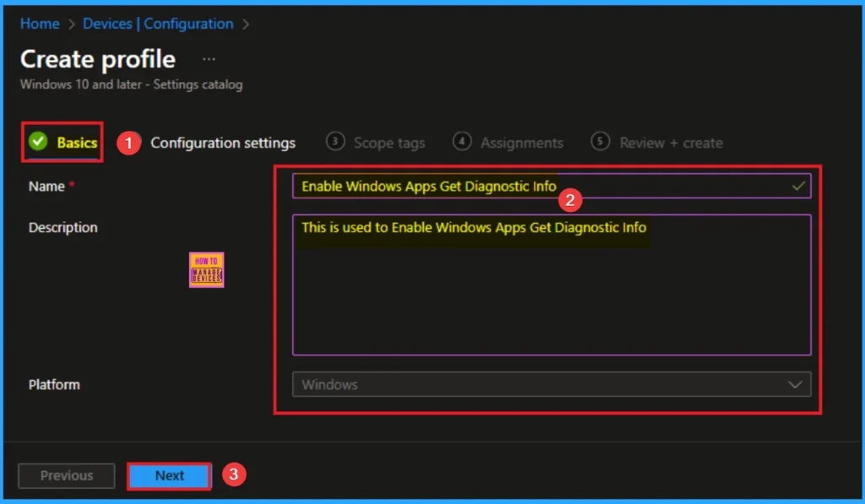Go to the Scope tags step
The height and width of the screenshot is (504, 865).
(x=389, y=143)
